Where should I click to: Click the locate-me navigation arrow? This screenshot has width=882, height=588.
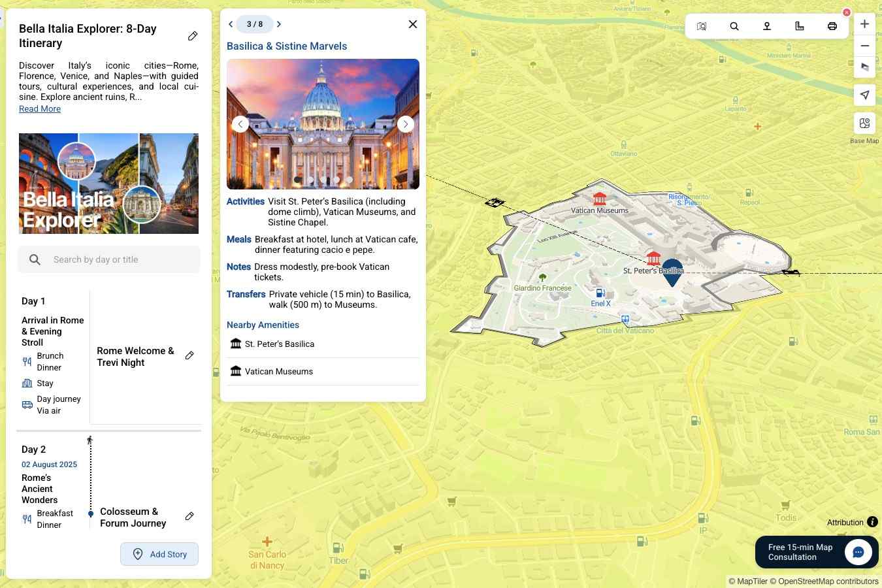pos(864,95)
